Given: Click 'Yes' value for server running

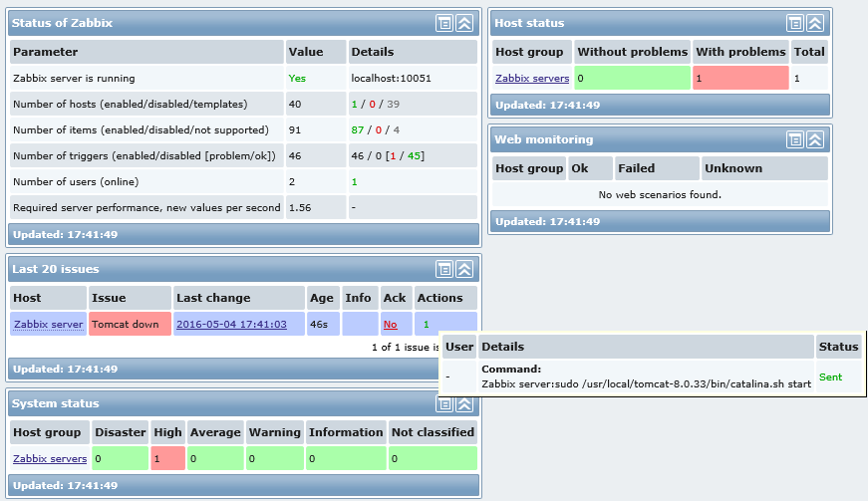Looking at the screenshot, I should [297, 78].
